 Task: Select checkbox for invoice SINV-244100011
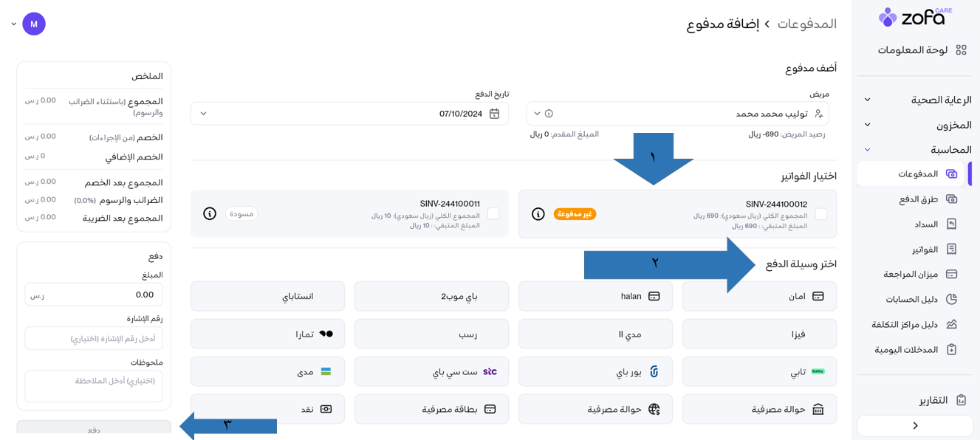click(x=493, y=213)
